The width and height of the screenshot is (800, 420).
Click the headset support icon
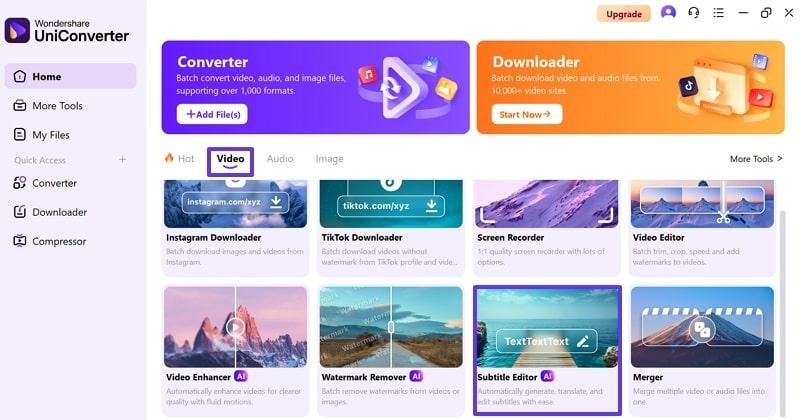pos(693,13)
